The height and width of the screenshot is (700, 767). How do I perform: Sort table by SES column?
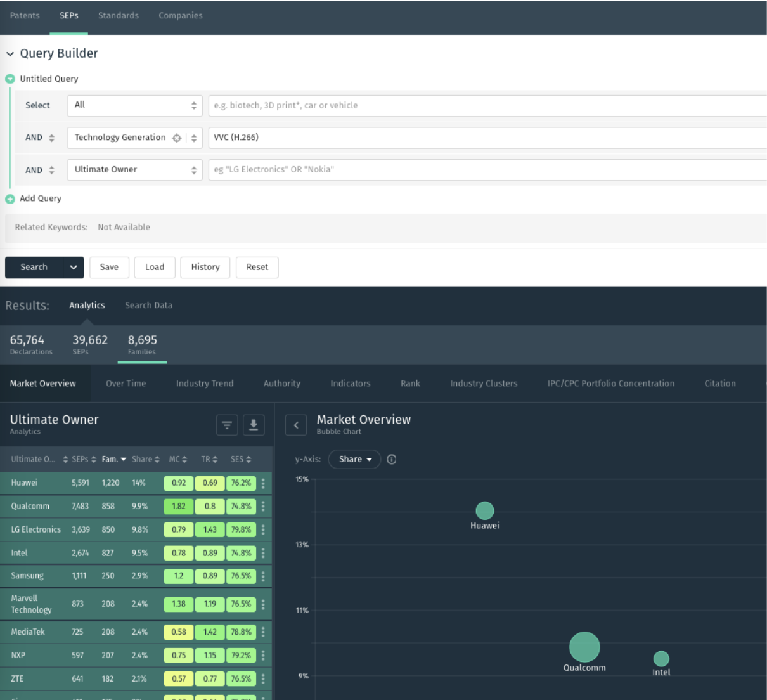pos(241,460)
